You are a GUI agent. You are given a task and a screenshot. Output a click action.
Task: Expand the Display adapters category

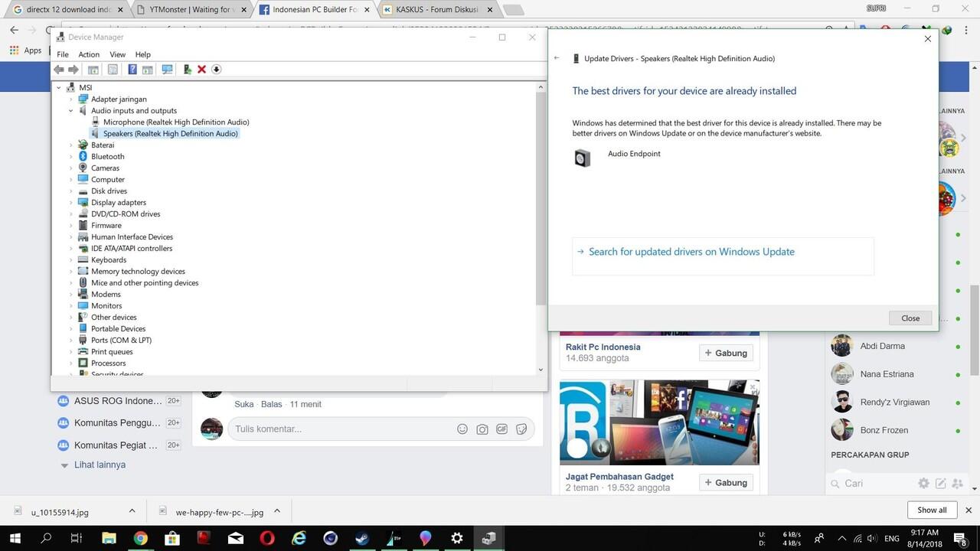[x=71, y=203]
